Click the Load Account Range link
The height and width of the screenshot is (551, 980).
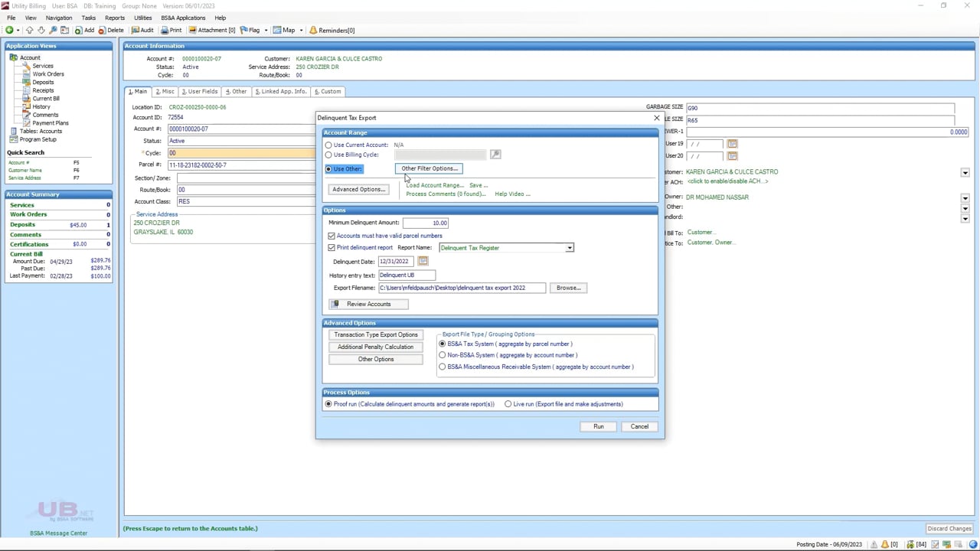pos(434,185)
